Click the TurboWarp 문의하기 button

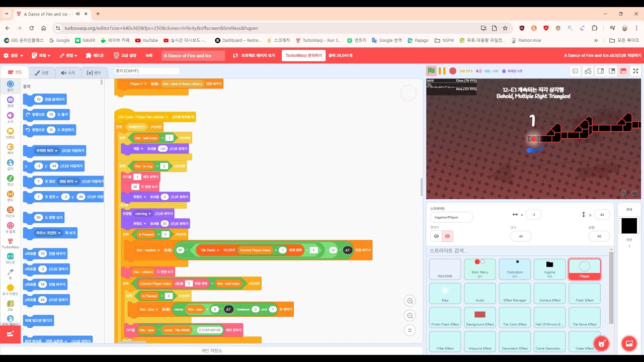[303, 55]
